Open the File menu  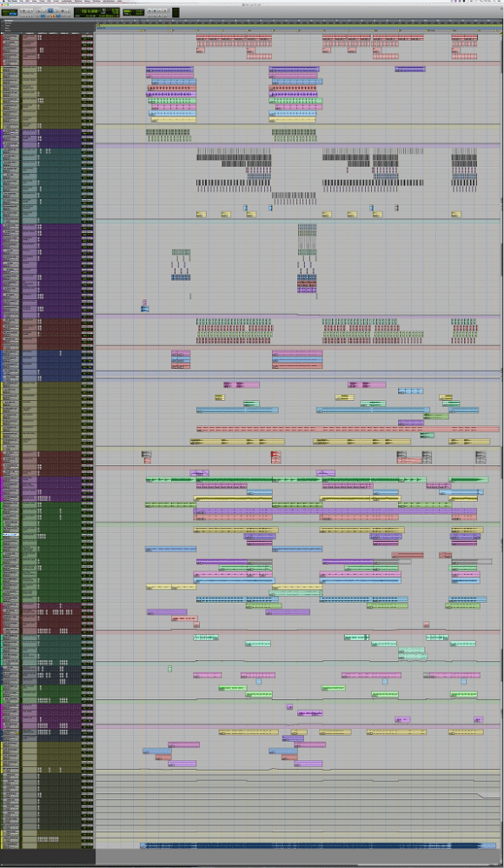coord(21,2)
